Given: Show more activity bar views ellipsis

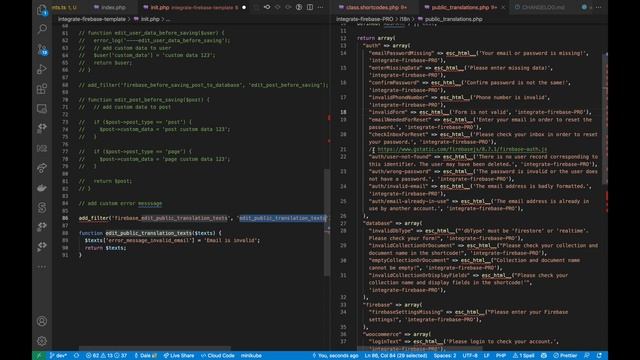Looking at the screenshot, I should (42, 267).
